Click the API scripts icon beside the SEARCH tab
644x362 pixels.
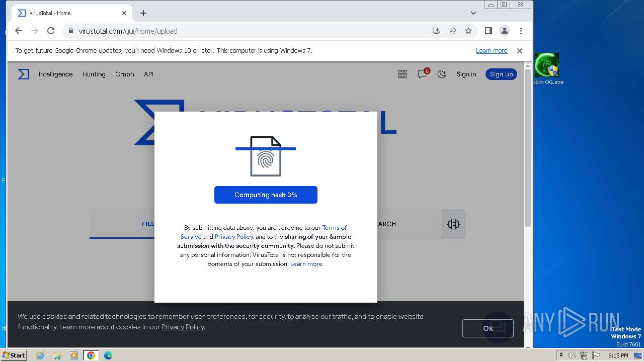[453, 224]
